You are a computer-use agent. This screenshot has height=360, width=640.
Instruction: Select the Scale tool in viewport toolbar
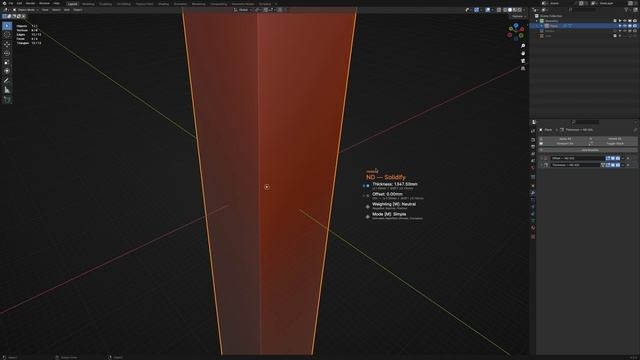coord(7,62)
